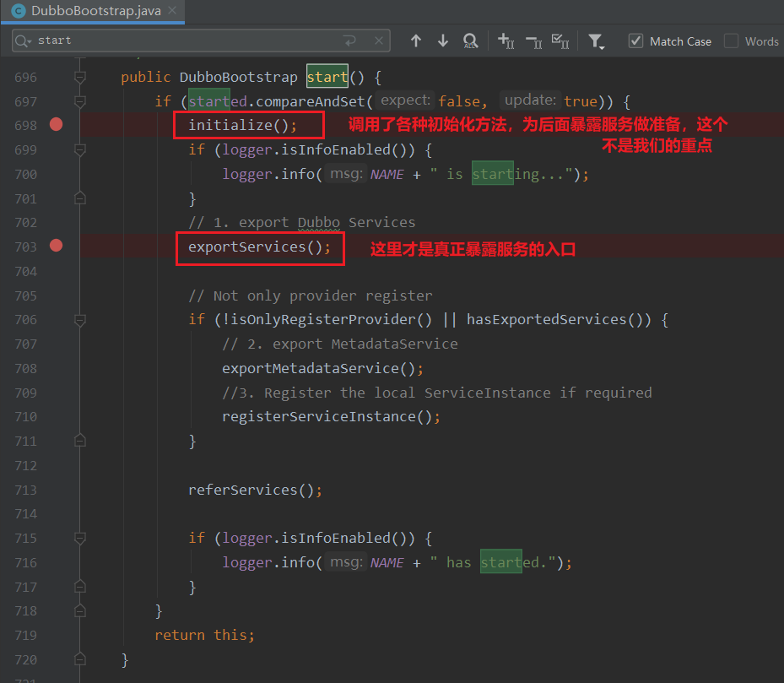The image size is (784, 683).
Task: Click referServices() on line 713
Action: click(255, 490)
